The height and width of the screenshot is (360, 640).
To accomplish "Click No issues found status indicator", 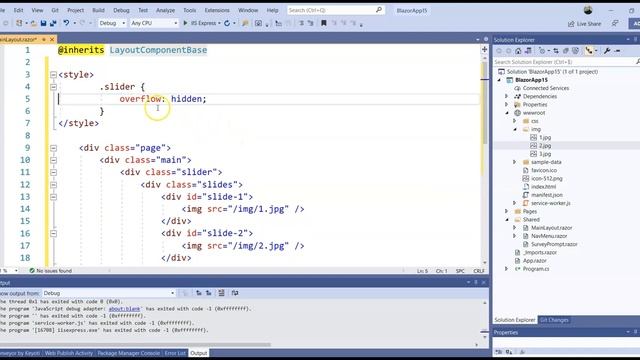I will [50, 271].
